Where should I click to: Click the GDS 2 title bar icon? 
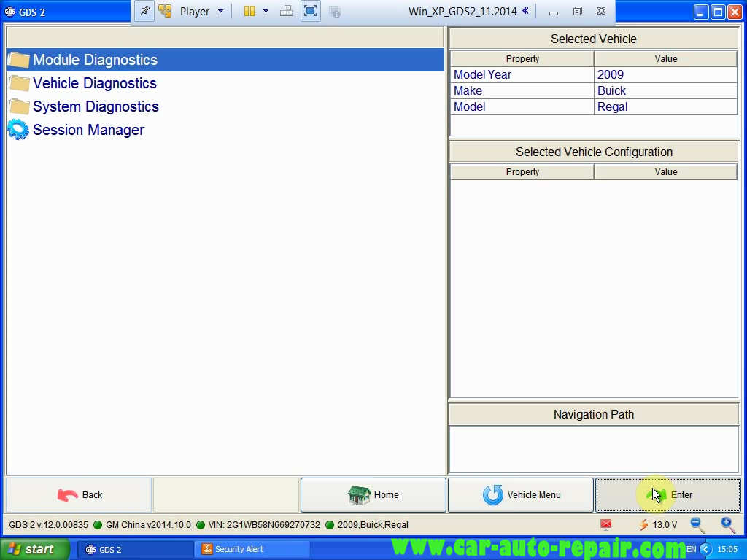9,12
